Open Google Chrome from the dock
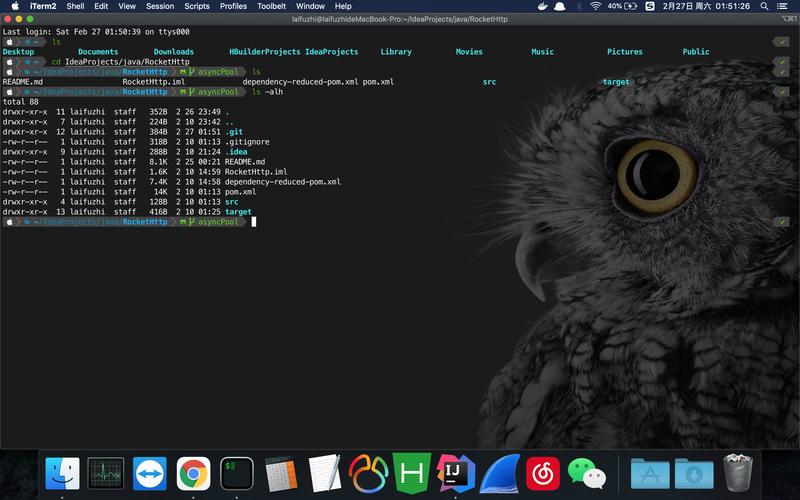The width and height of the screenshot is (800, 500). [x=193, y=473]
